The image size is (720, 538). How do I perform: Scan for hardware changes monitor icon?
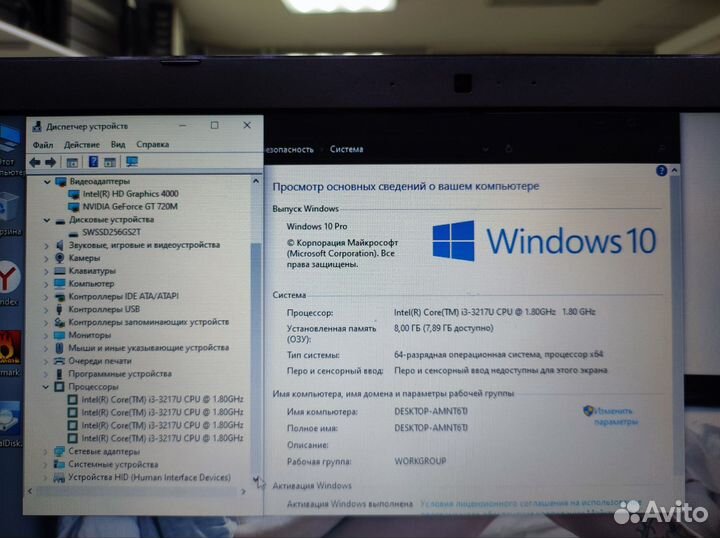(132, 162)
